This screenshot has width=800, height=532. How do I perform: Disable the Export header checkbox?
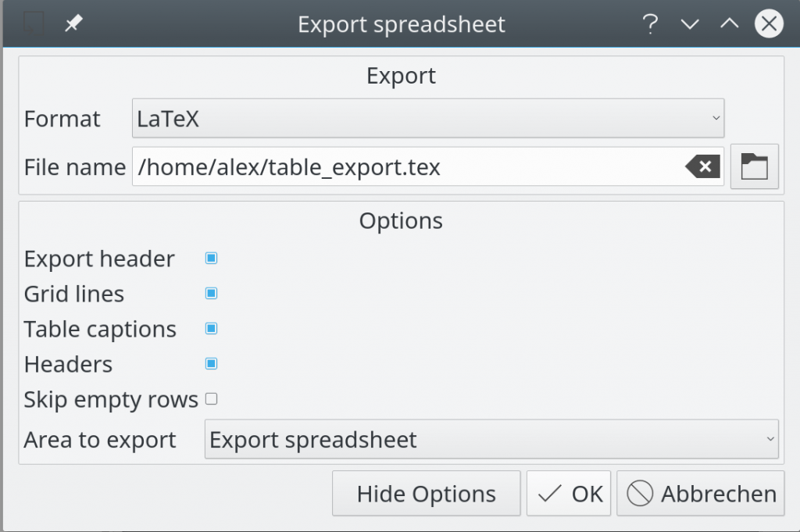(x=210, y=258)
